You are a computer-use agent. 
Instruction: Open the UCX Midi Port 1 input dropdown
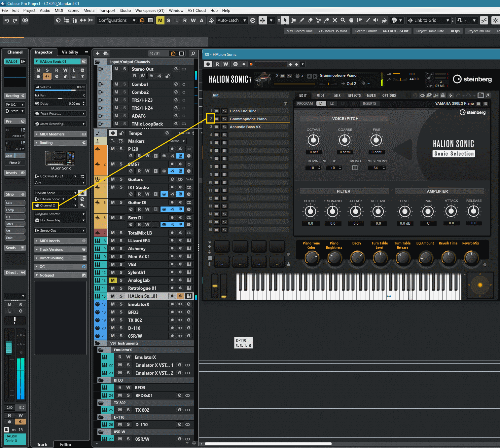click(56, 176)
